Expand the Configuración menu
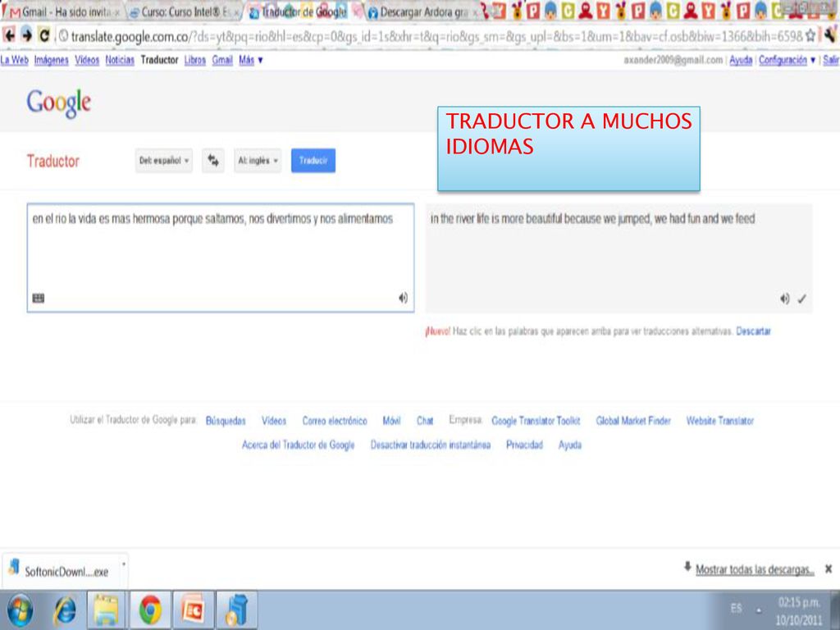 [787, 60]
